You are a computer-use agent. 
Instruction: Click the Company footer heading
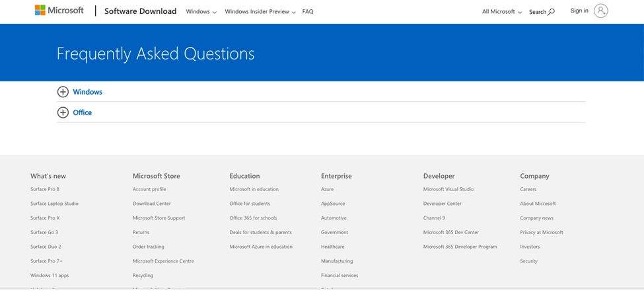(x=534, y=176)
